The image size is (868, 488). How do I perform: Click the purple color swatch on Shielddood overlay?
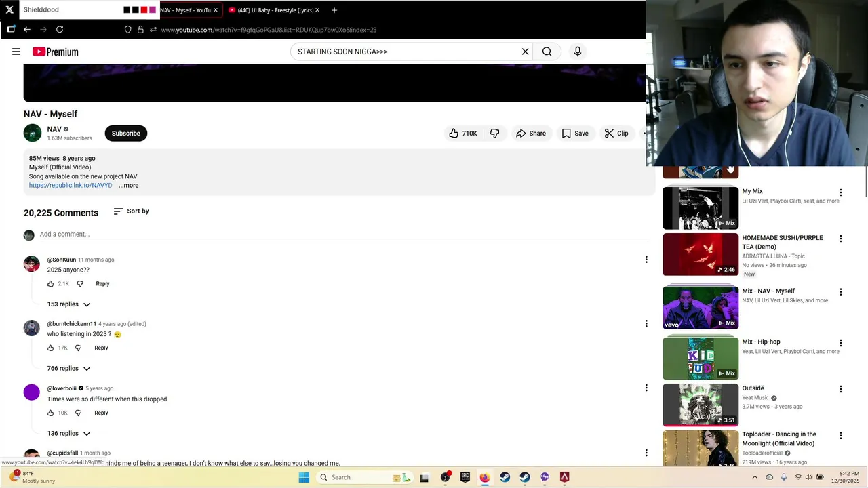153,10
